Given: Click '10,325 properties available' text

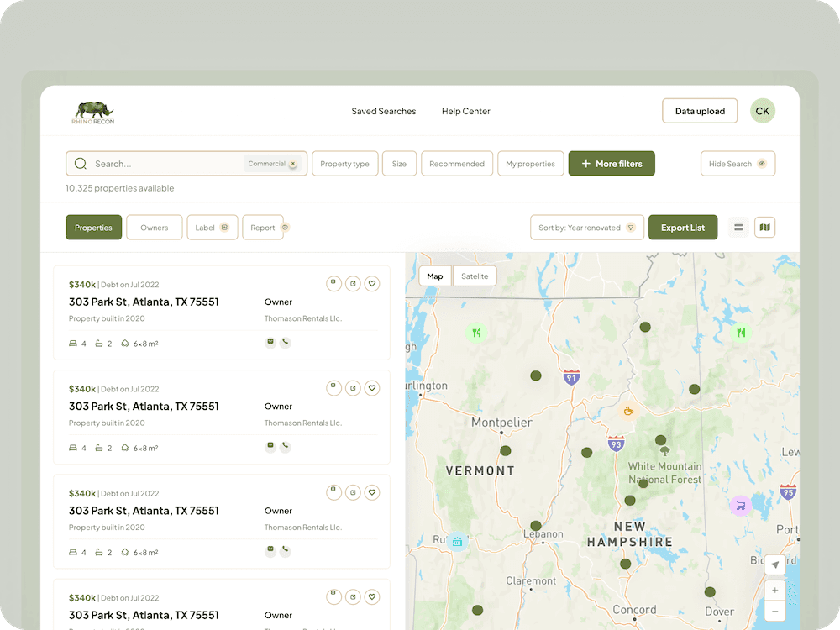Looking at the screenshot, I should pos(119,188).
